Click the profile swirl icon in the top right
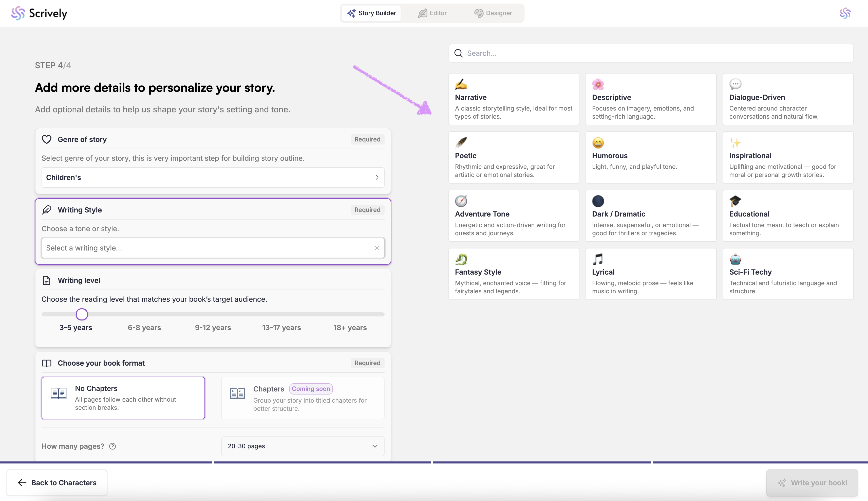Screen dimensions: 868x501 tap(845, 13)
